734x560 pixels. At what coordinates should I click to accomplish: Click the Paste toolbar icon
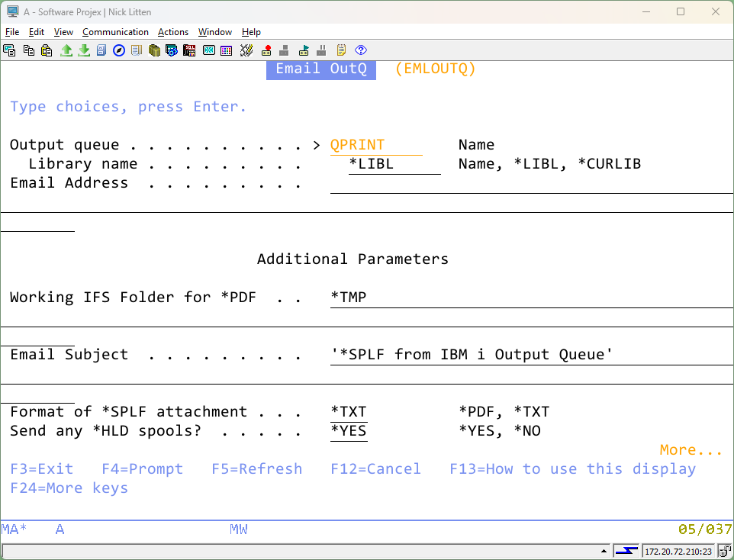47,50
